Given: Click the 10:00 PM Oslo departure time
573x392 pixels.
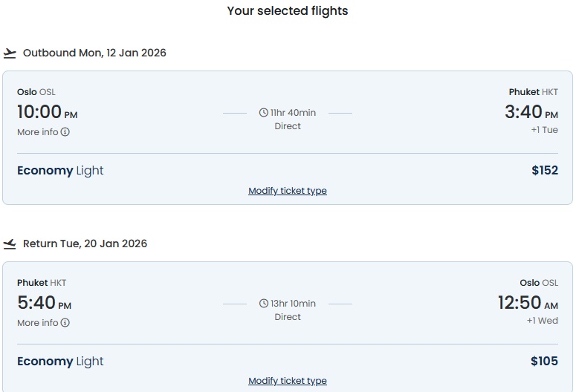Looking at the screenshot, I should (47, 111).
